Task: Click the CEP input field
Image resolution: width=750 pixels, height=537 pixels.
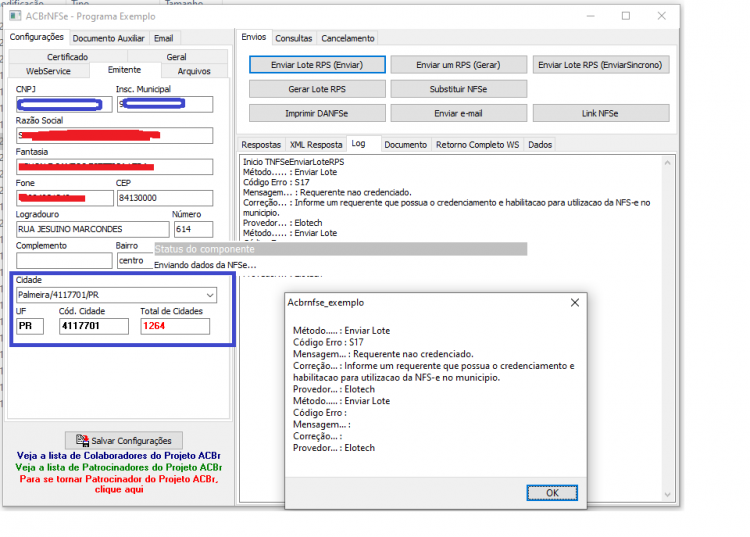Action: [x=165, y=198]
